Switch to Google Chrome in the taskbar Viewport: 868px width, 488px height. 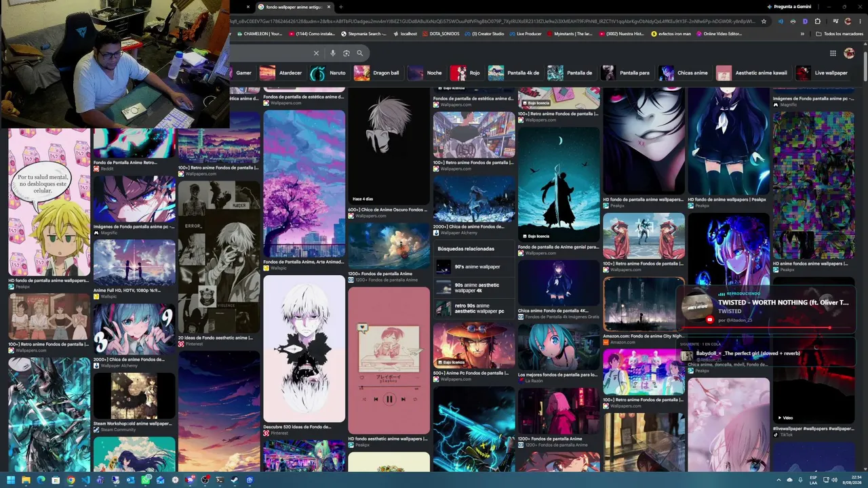coord(71,480)
